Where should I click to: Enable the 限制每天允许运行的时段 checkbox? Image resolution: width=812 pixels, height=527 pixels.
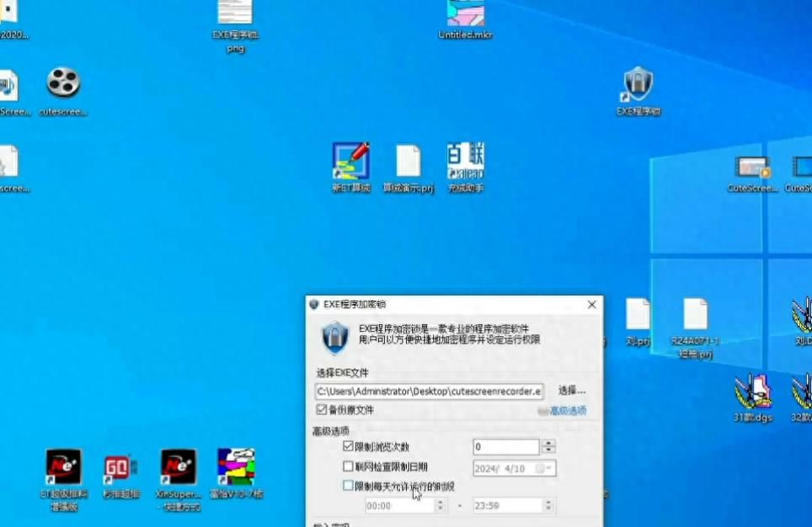(348, 486)
